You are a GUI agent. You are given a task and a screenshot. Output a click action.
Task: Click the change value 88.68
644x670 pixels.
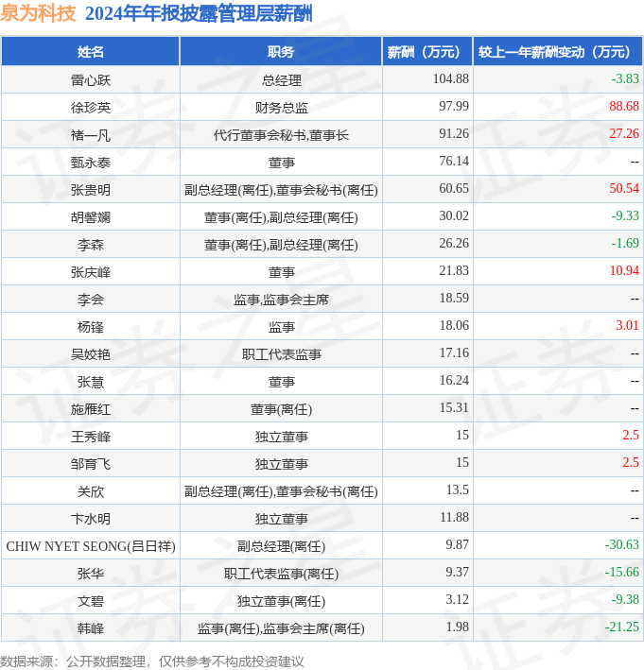tap(624, 106)
